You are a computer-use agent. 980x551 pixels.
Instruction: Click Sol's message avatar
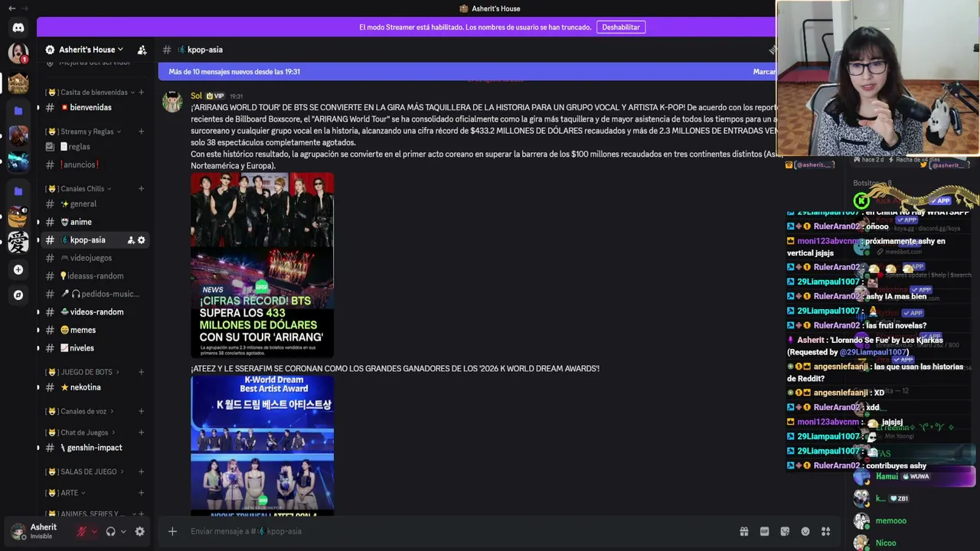(x=172, y=102)
